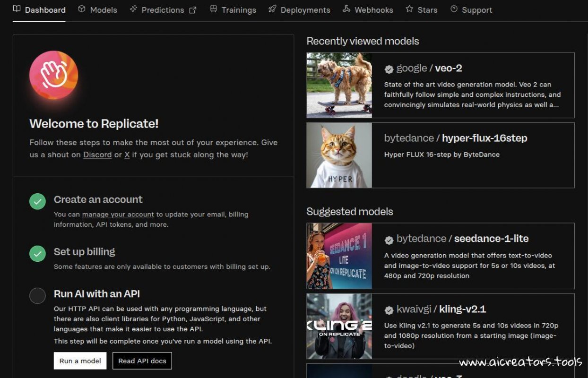Click the verified badge next to google/veo-2

click(x=389, y=69)
